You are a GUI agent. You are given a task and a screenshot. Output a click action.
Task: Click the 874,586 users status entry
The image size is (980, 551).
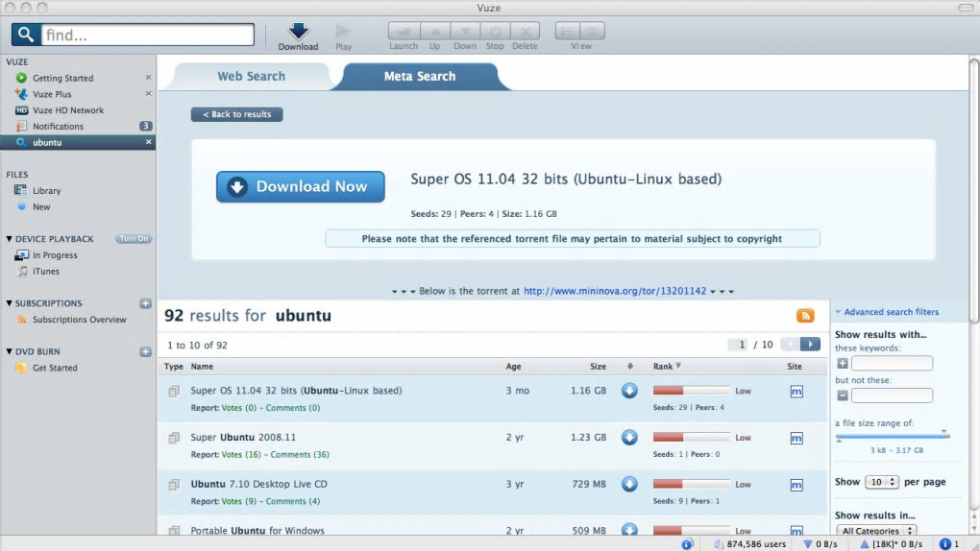pyautogui.click(x=750, y=544)
